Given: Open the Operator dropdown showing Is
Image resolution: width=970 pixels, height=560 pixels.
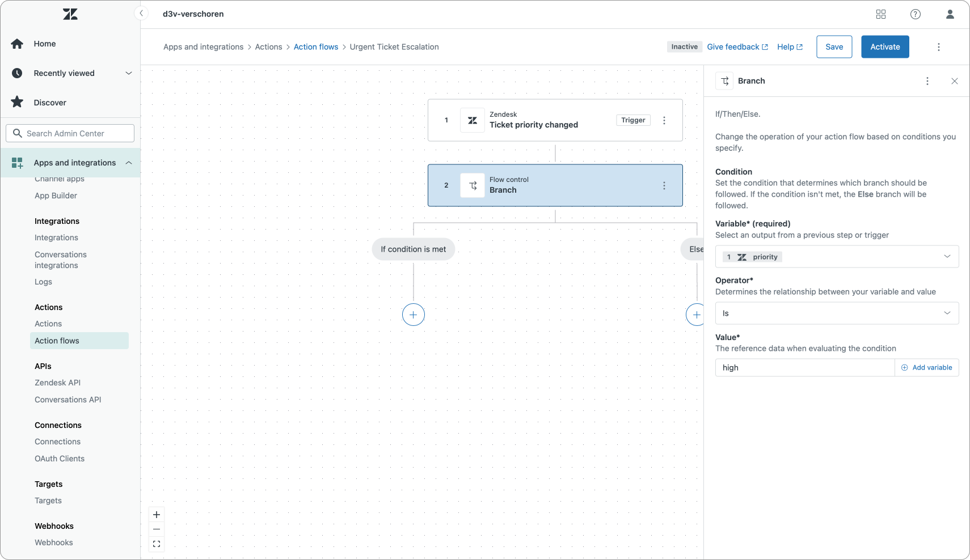Looking at the screenshot, I should coord(837,313).
